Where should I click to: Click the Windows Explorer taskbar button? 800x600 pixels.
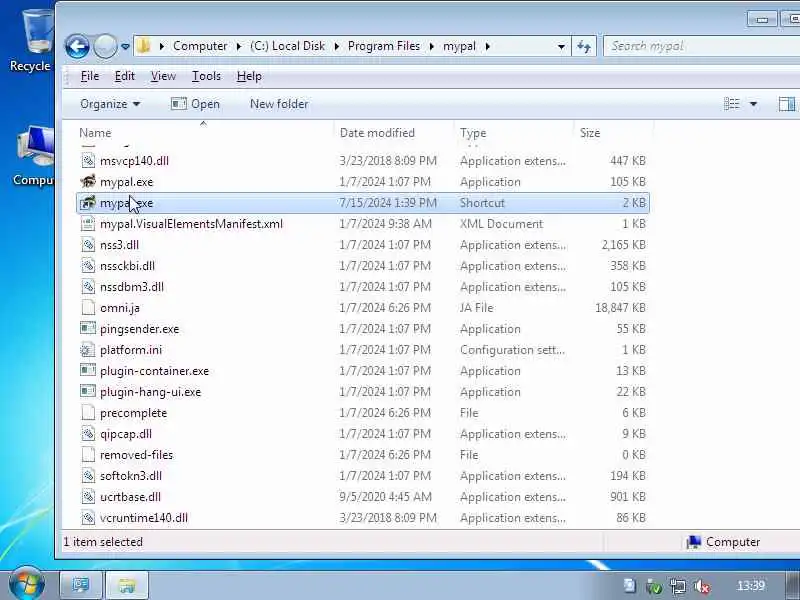tap(127, 585)
